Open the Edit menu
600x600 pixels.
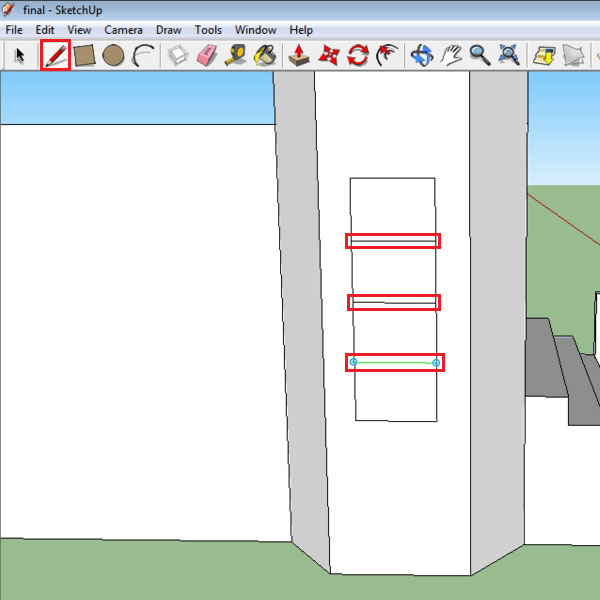(45, 30)
